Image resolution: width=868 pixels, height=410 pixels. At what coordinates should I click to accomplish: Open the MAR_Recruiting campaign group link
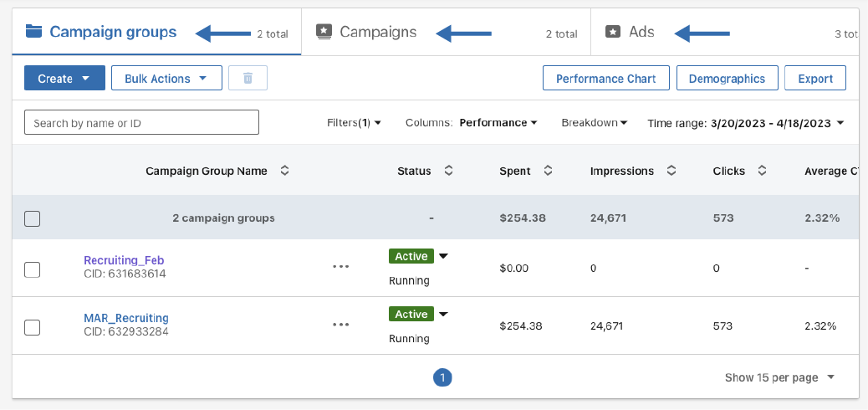(x=126, y=318)
